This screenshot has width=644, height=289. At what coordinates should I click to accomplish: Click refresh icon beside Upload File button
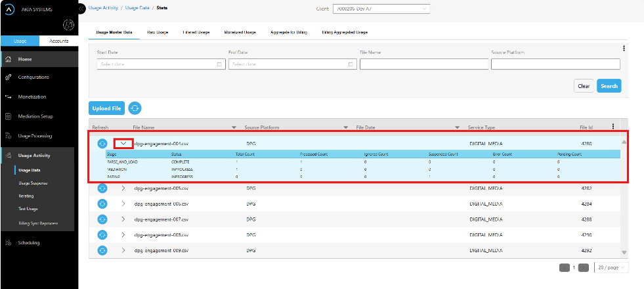pos(135,108)
